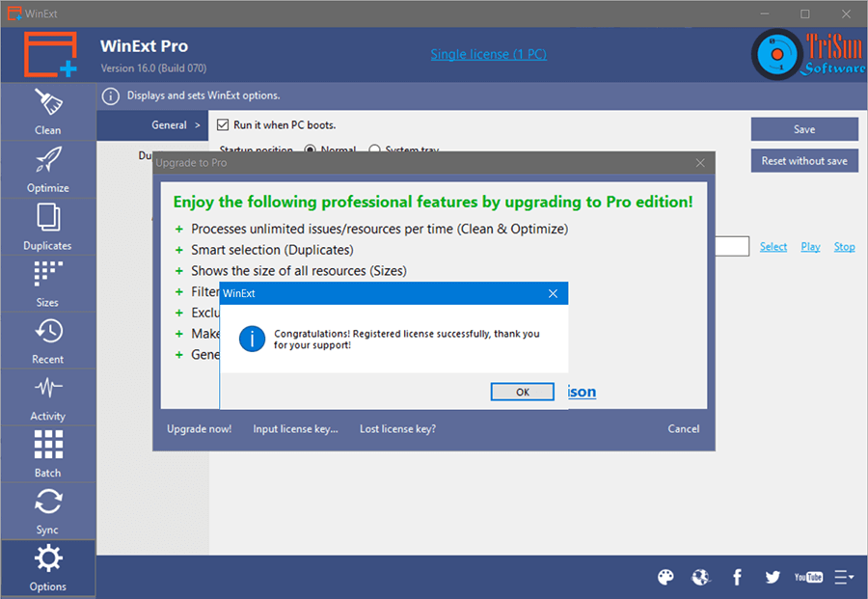Select the System tray startup radio
The width and height of the screenshot is (868, 599).
375,149
